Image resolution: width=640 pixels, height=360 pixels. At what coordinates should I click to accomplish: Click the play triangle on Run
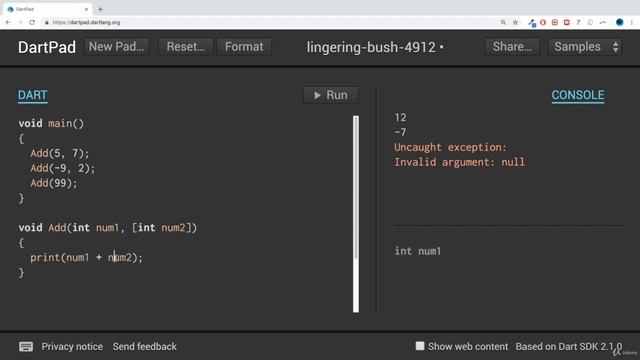click(317, 95)
